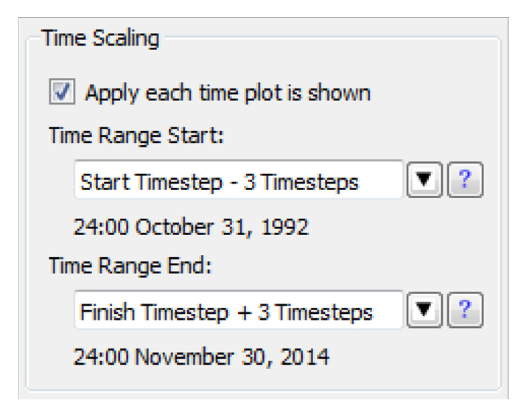Focus the Time Range End text field

238,311
